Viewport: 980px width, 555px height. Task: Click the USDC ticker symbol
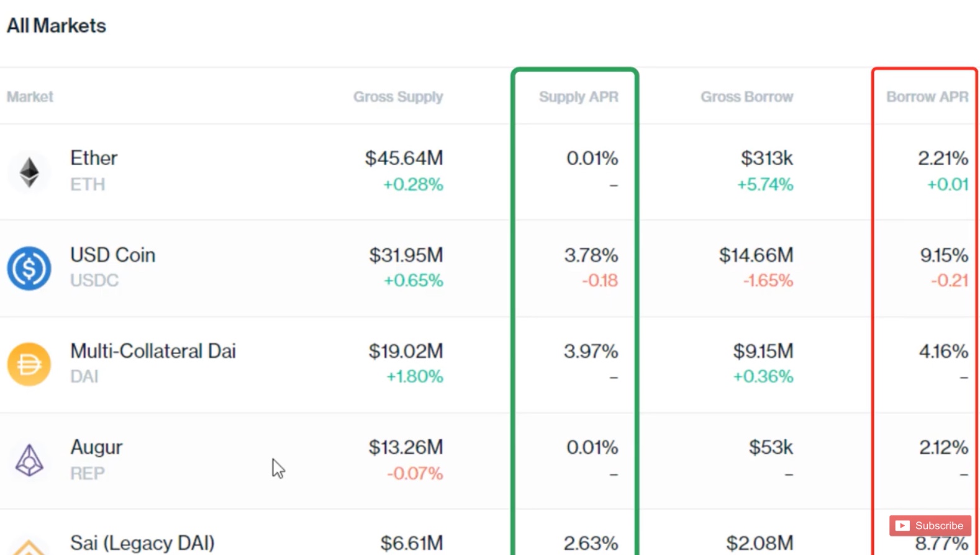[x=94, y=281]
